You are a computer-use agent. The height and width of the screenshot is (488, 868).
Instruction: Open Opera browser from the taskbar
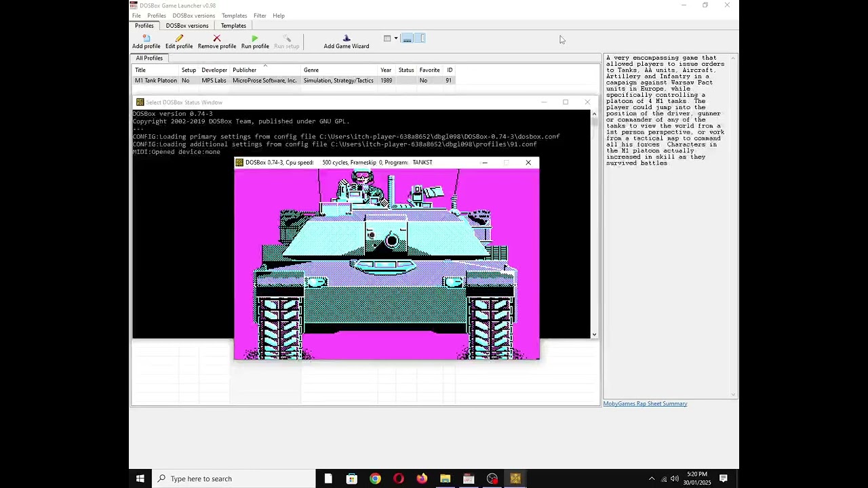[398, 479]
